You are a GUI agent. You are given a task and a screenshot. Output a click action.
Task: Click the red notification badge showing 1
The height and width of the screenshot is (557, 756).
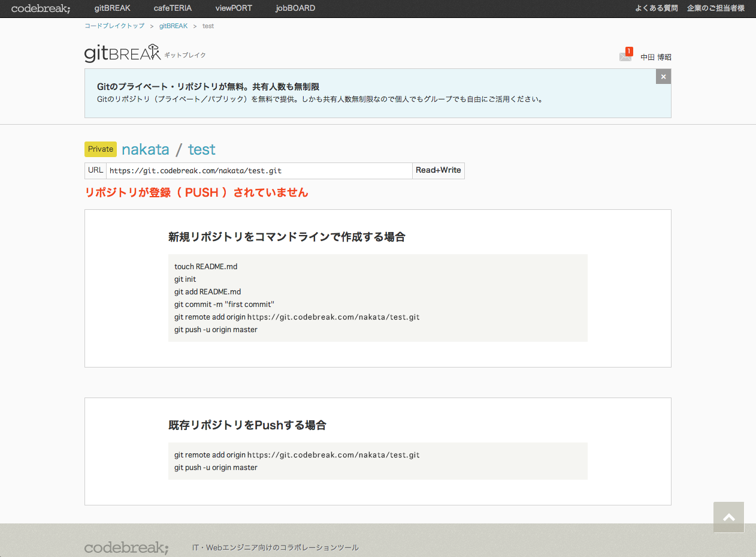(x=628, y=50)
